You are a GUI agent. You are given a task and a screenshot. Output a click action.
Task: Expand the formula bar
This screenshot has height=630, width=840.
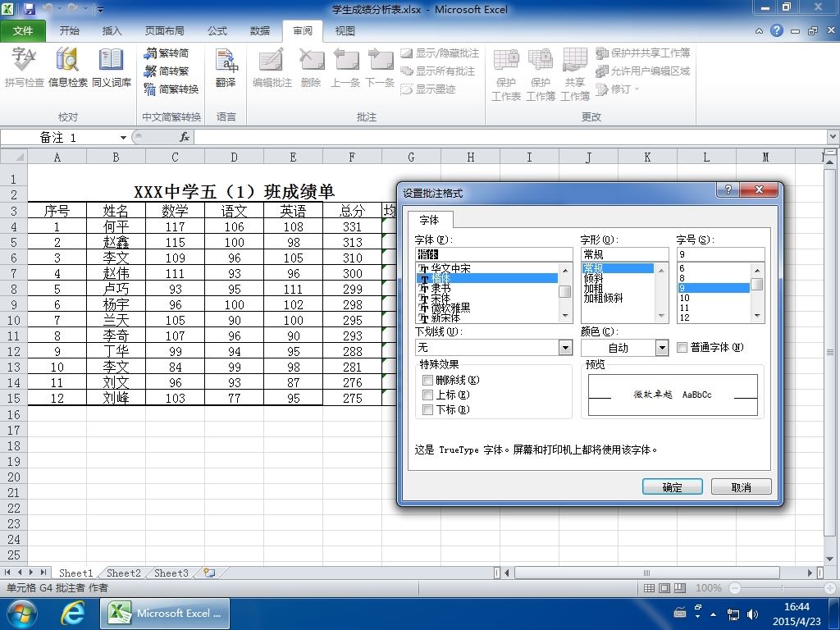tap(833, 137)
